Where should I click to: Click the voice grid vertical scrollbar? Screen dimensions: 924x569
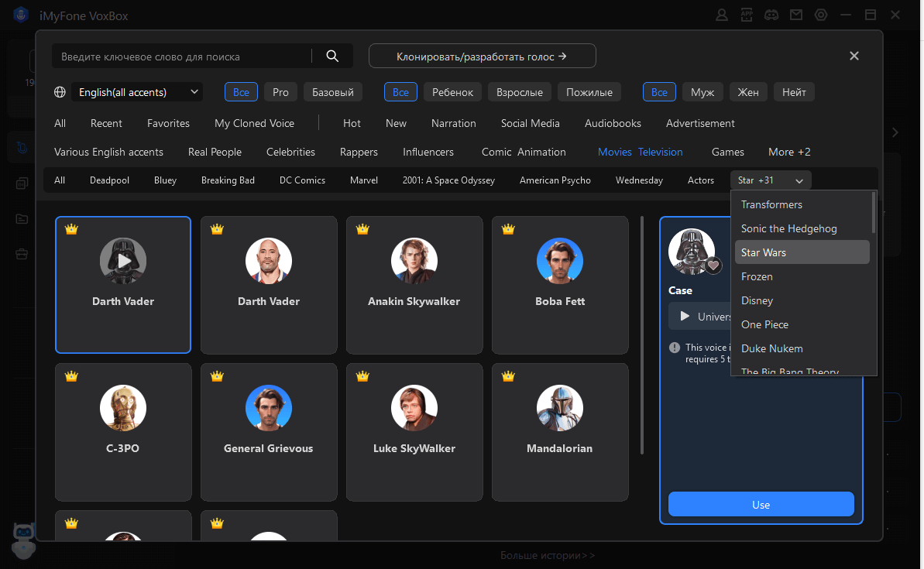coord(642,336)
